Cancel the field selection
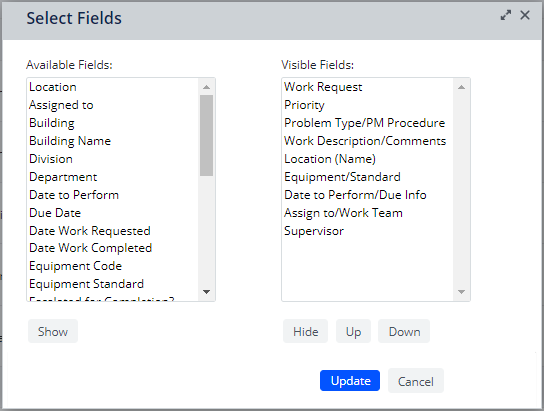The height and width of the screenshot is (411, 544). (x=416, y=381)
